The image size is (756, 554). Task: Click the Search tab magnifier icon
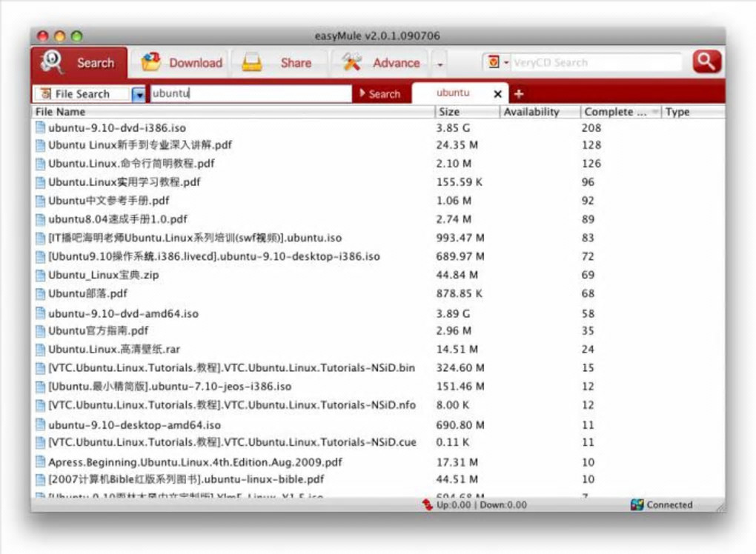click(x=52, y=61)
